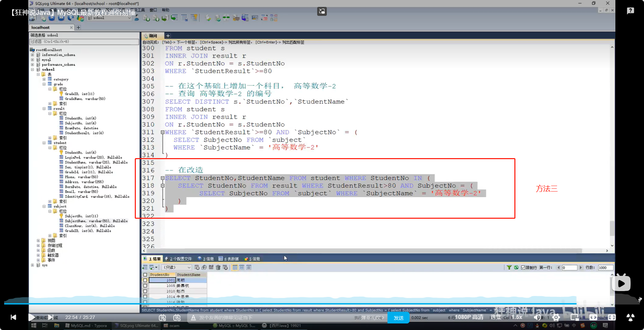Click the truck migration toolbar icon

(x=236, y=18)
